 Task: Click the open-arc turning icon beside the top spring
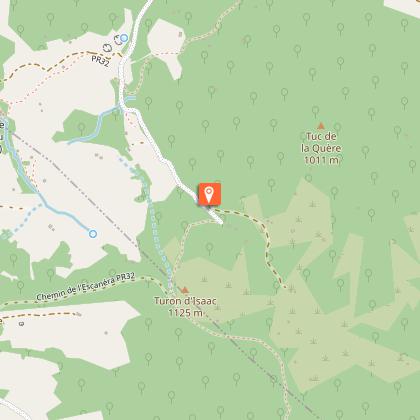[117, 40]
